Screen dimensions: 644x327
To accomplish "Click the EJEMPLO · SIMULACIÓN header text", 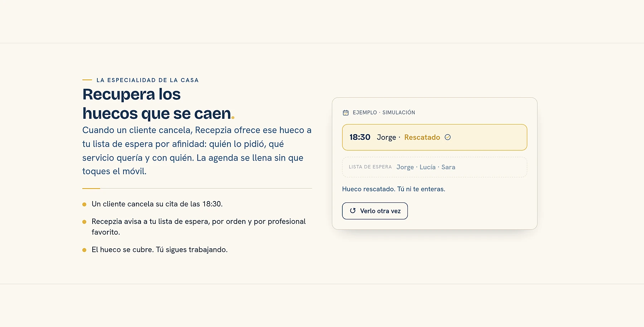I will click(x=384, y=113).
